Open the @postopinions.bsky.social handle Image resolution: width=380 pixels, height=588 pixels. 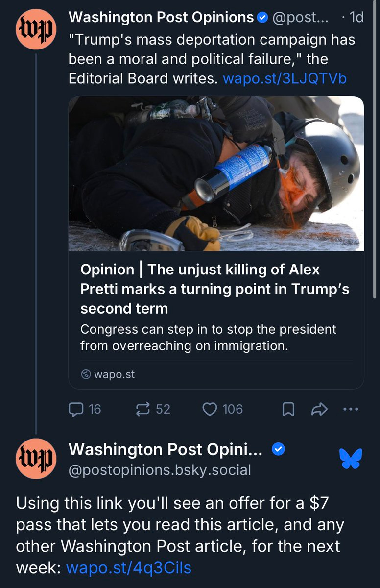tap(160, 470)
